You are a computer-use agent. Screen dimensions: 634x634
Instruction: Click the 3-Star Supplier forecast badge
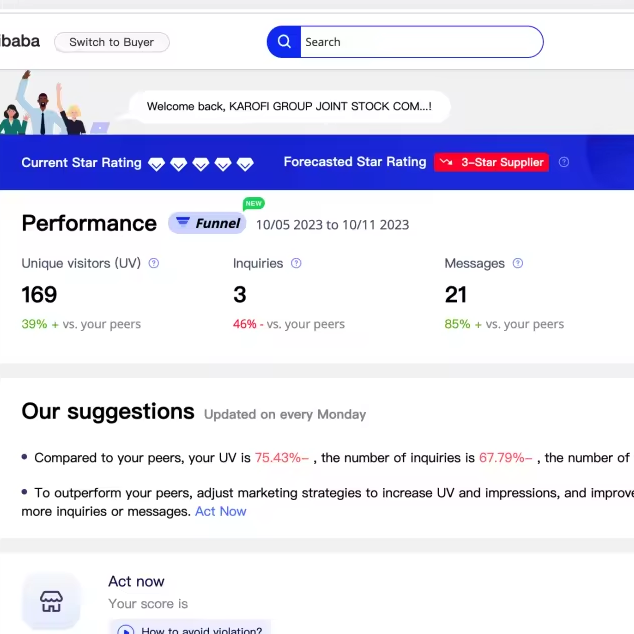tap(491, 162)
